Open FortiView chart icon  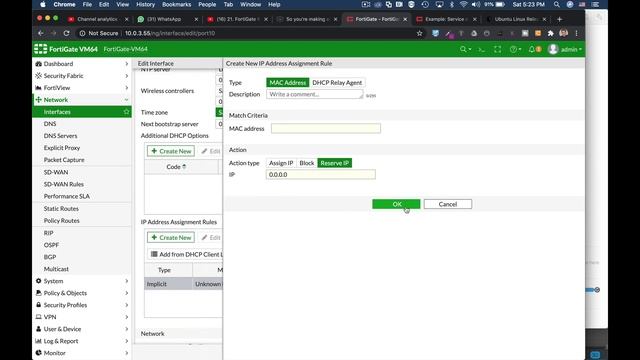38,88
